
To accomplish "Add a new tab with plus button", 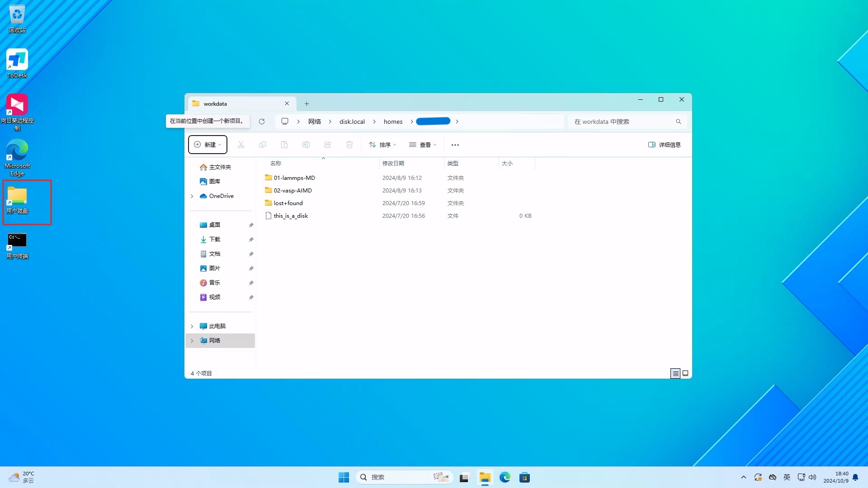I will pos(307,104).
